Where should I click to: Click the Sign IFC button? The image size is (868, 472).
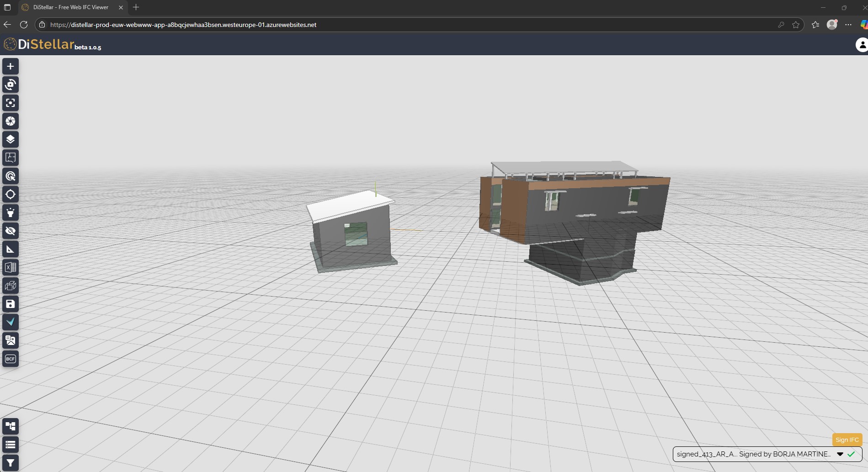click(847, 440)
